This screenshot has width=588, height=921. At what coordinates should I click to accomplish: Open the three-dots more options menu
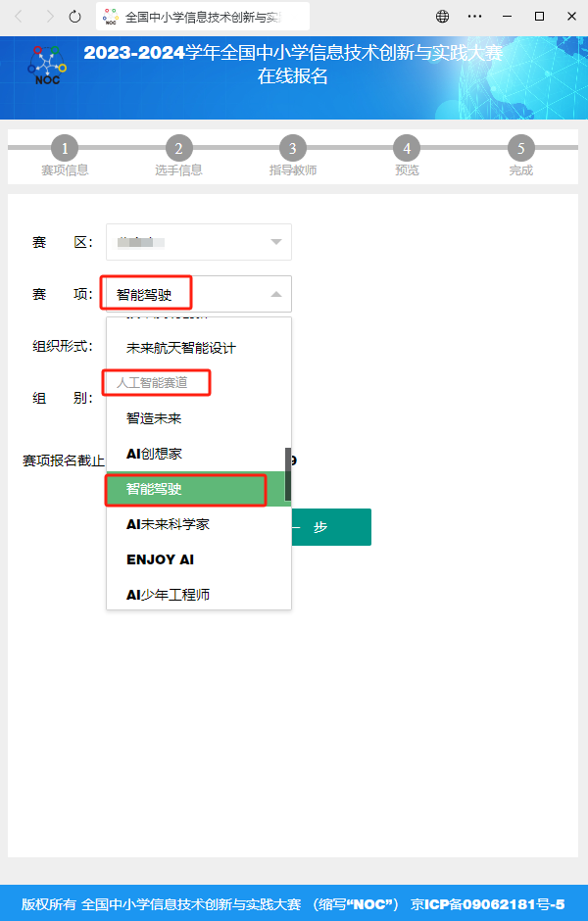click(475, 17)
